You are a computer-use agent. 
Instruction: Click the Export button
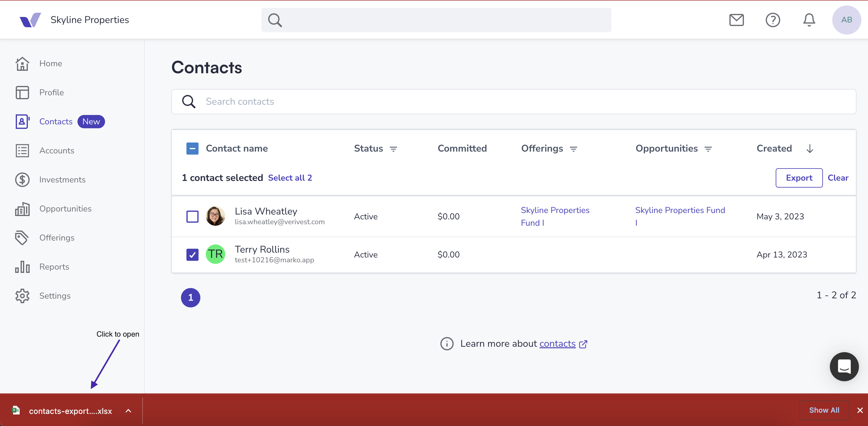[799, 178]
